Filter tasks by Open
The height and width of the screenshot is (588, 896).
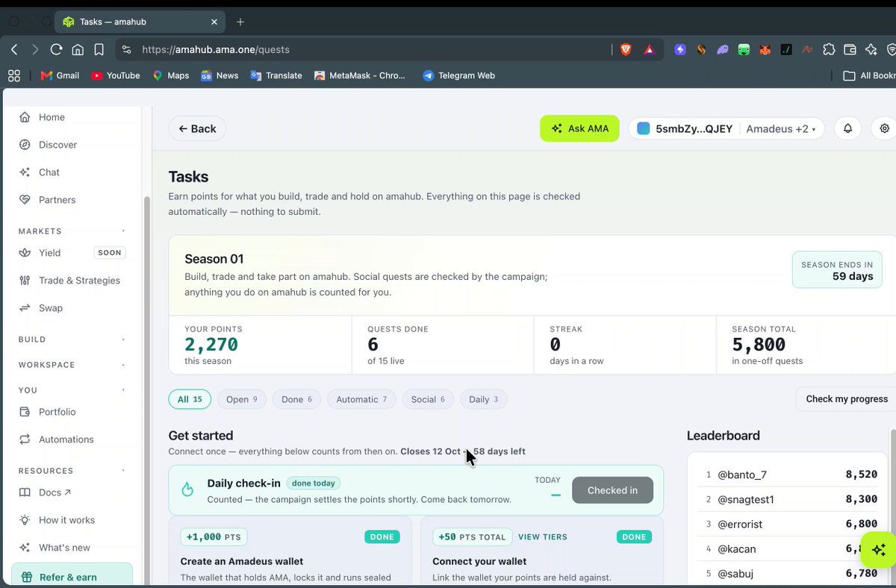[242, 399]
